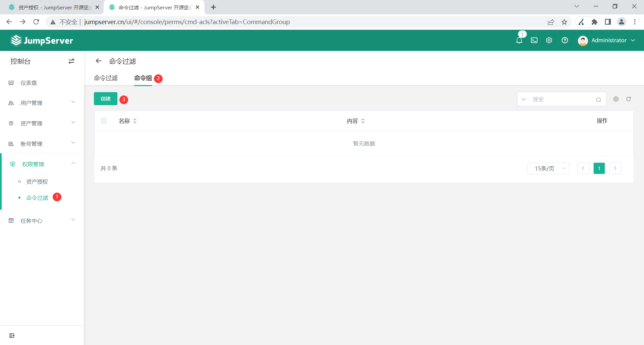Open the 15条/页 page size dropdown

(x=548, y=168)
